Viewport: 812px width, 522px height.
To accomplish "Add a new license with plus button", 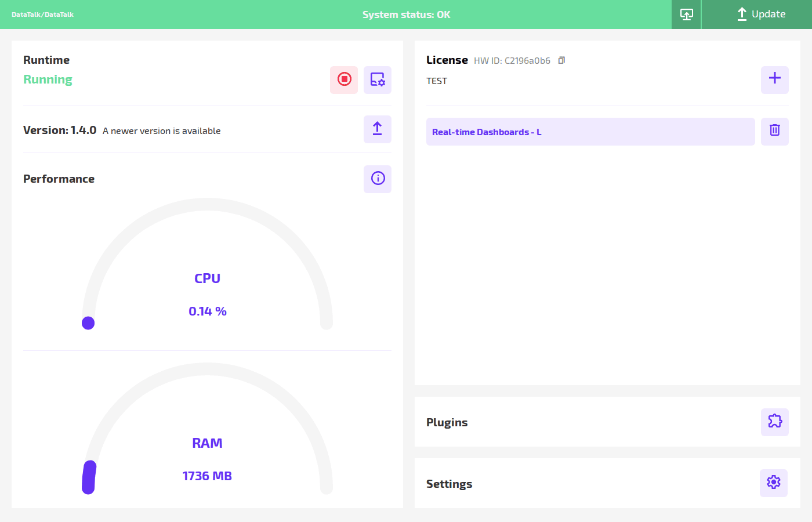I will point(775,79).
